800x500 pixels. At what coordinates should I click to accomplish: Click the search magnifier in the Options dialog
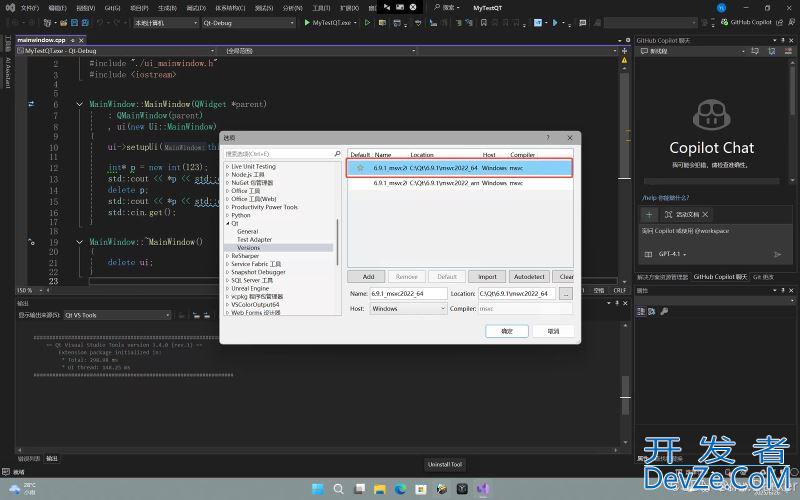[x=337, y=154]
